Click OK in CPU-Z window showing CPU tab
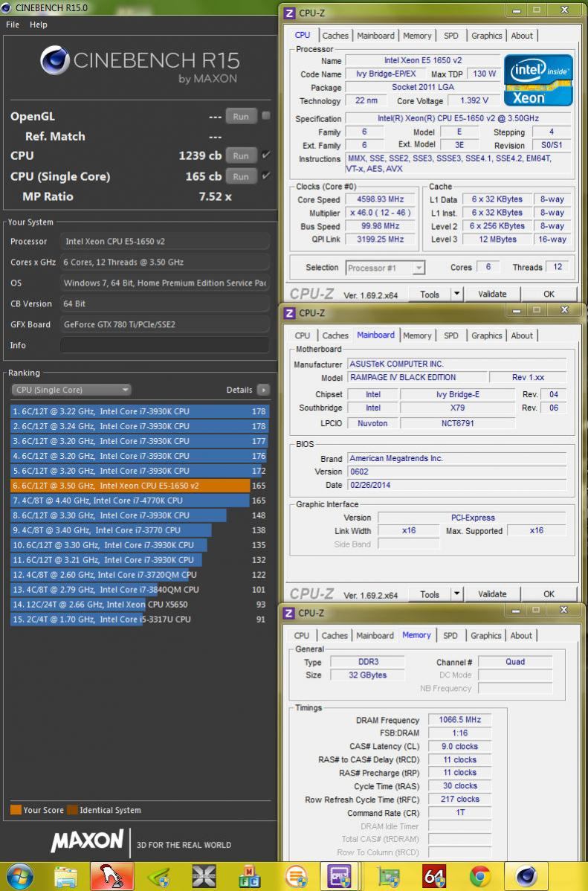The width and height of the screenshot is (588, 891). click(x=549, y=294)
